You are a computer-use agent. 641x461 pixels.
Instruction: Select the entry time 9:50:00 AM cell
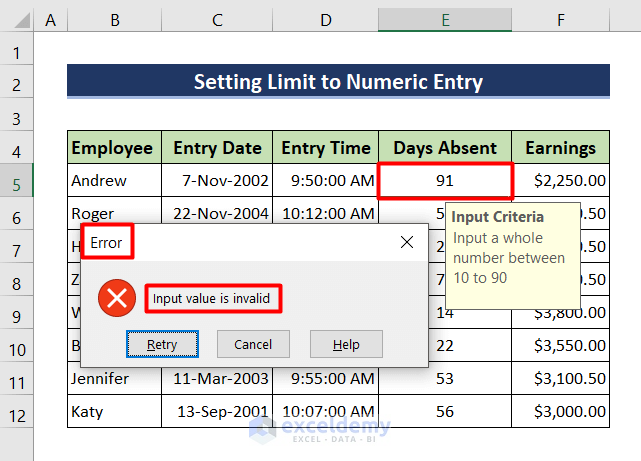click(325, 181)
